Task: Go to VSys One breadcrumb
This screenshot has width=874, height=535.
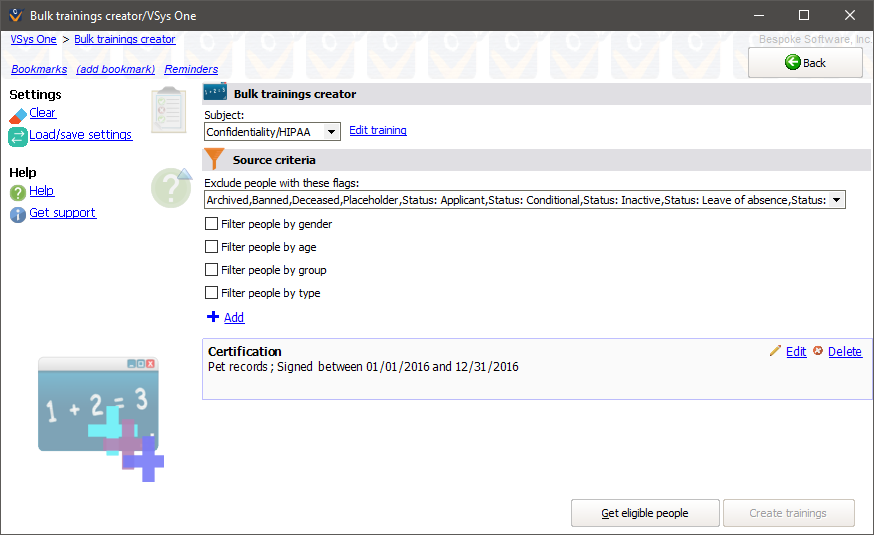Action: tap(33, 40)
